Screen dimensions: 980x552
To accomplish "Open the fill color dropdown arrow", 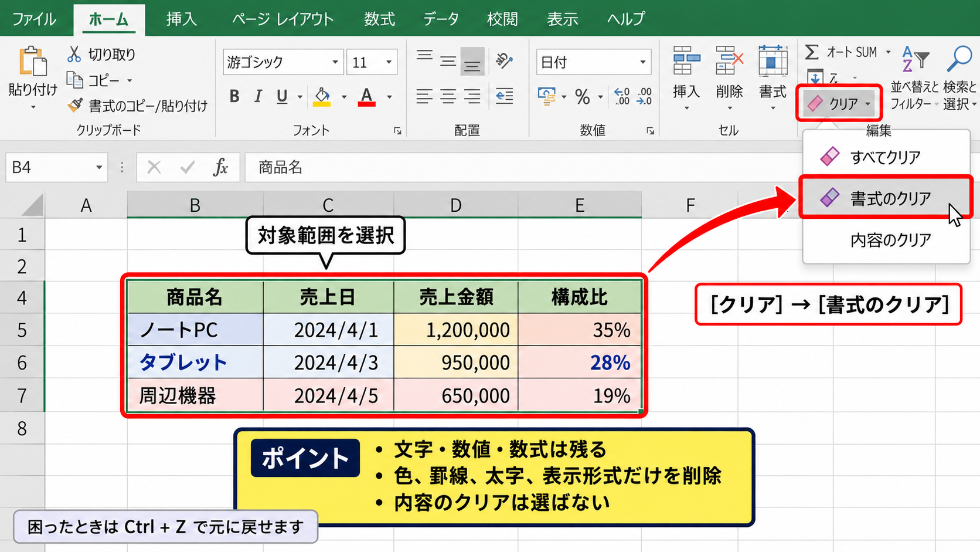I will (344, 97).
